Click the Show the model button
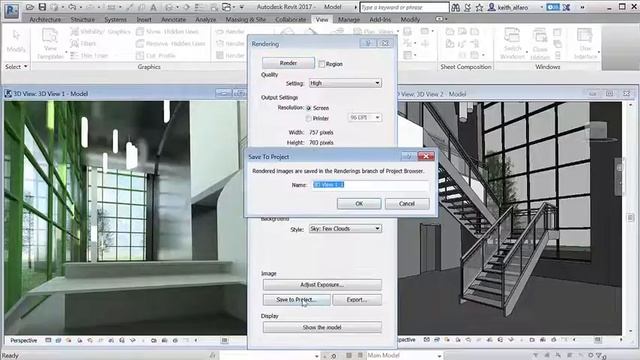This screenshot has width=640, height=360. (322, 327)
